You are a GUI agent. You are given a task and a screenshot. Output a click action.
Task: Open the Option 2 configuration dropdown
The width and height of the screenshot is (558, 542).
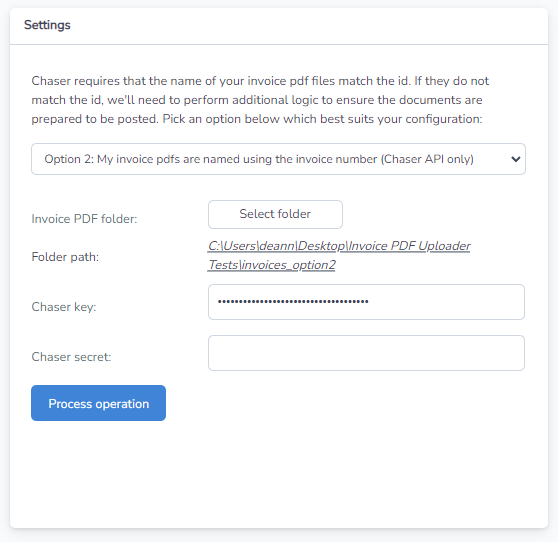tap(278, 159)
